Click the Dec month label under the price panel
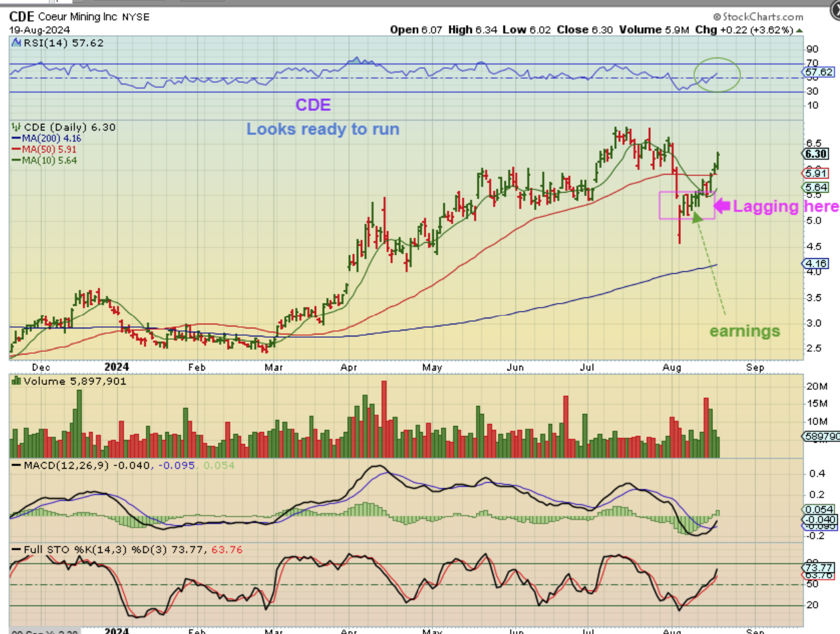Viewport: 840px width, 634px height. [x=42, y=367]
